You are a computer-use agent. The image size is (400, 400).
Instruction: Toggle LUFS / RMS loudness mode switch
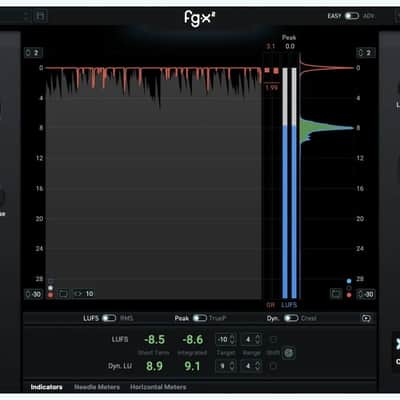[109, 318]
